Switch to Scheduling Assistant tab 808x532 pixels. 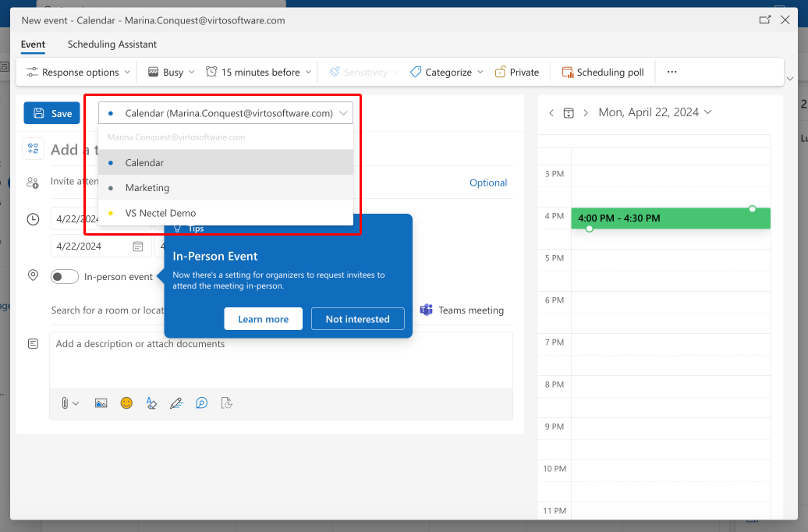tap(112, 44)
